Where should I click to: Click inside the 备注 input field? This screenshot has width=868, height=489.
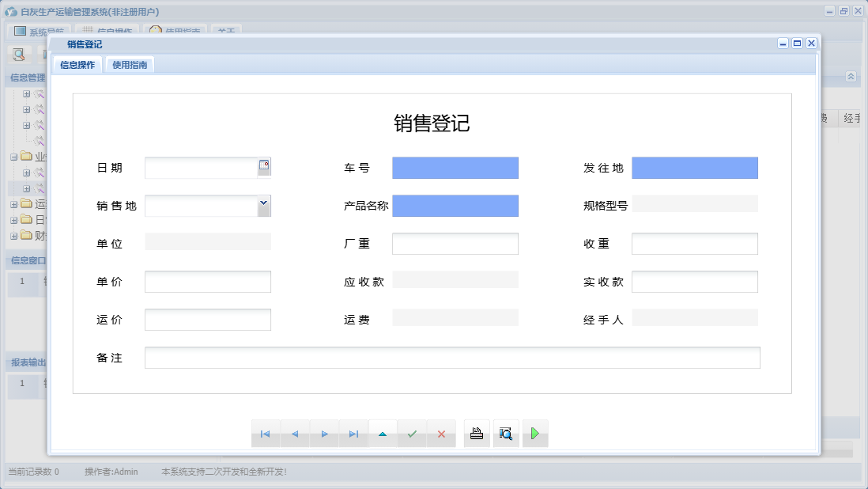pyautogui.click(x=451, y=357)
